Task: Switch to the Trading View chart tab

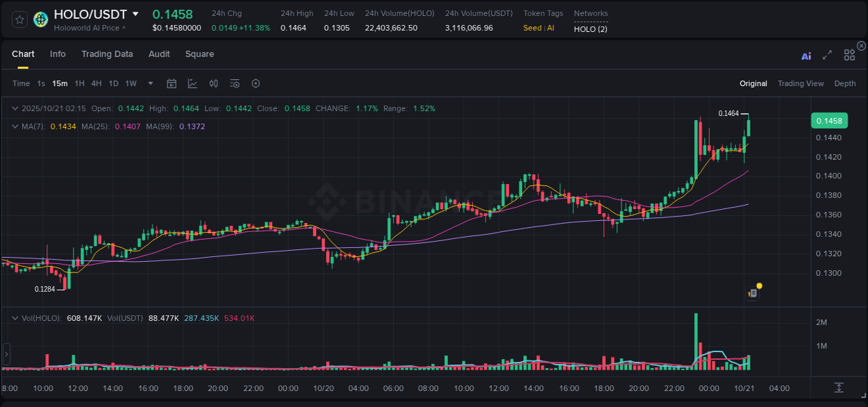Action: [x=801, y=83]
